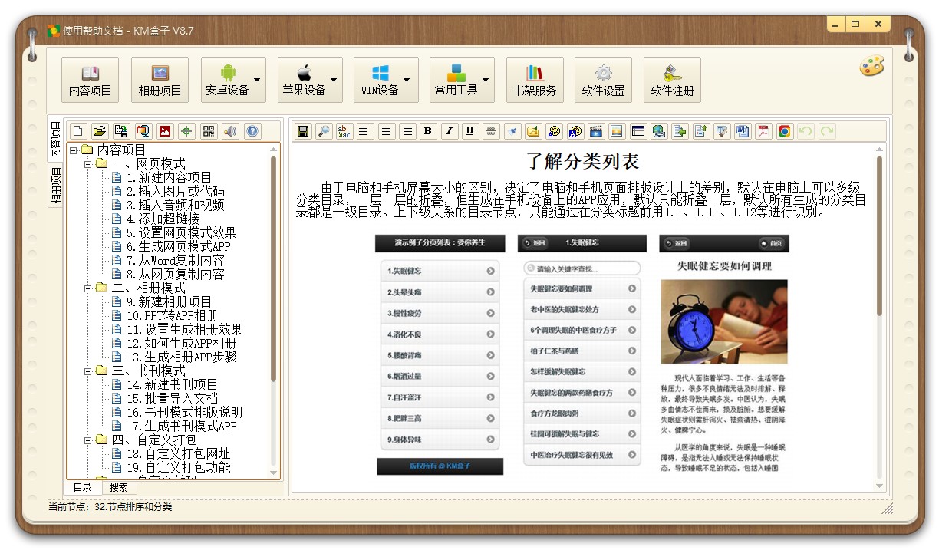Image resolution: width=939 pixels, height=560 pixels.
Task: Select tree item 18.自定义打包网址
Action: 177,453
